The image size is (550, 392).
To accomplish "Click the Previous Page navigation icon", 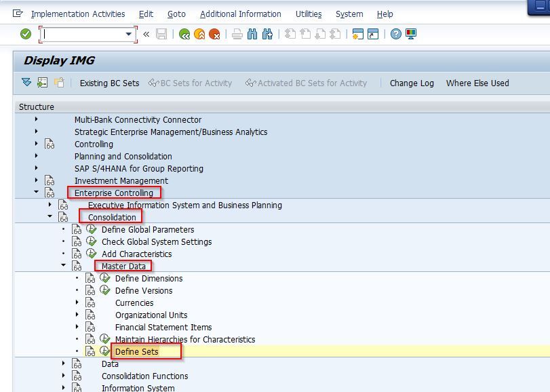I will tap(305, 34).
